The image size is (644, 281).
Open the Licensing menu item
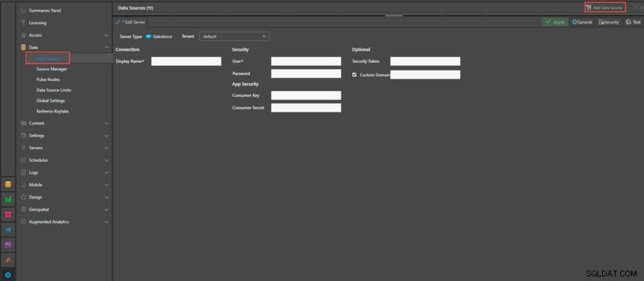pos(37,22)
